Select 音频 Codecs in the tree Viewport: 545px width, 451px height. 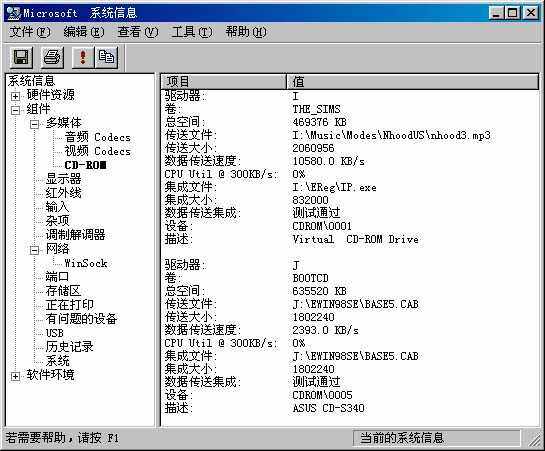[x=97, y=137]
